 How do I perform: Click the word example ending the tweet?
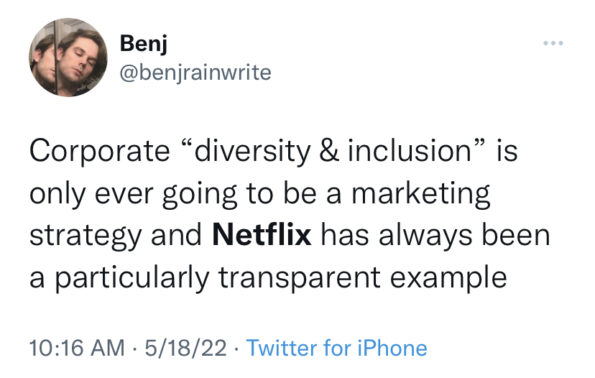(x=449, y=279)
